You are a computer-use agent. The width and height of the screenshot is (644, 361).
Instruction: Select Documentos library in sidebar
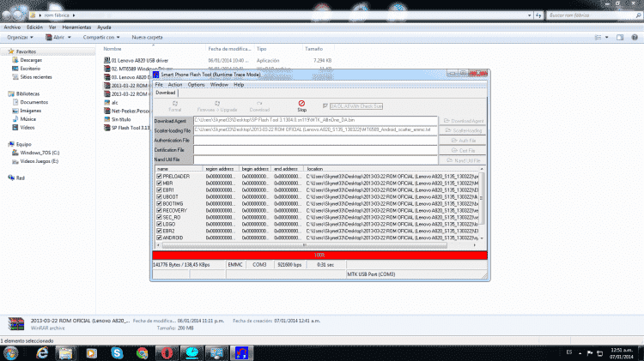point(34,103)
